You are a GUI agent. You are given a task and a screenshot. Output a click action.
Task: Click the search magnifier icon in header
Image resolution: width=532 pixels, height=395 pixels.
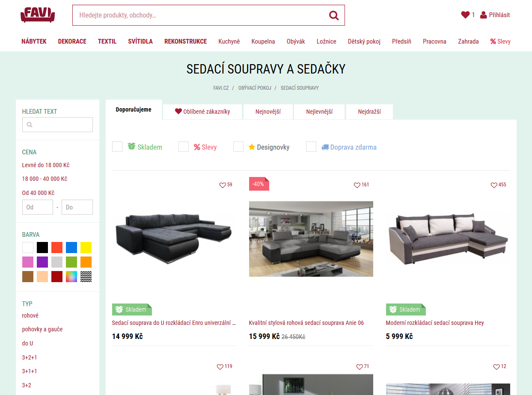(x=334, y=15)
